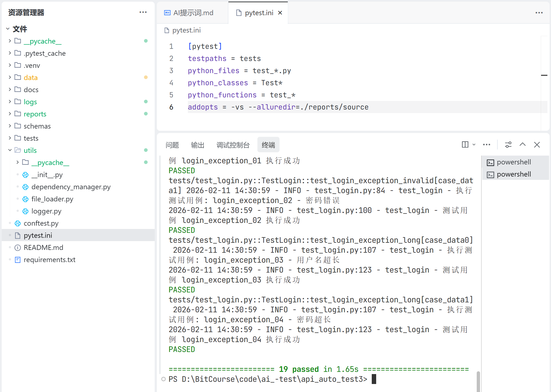This screenshot has width=551, height=392.
Task: Maximize terminal panel with up chevron
Action: pyautogui.click(x=523, y=145)
